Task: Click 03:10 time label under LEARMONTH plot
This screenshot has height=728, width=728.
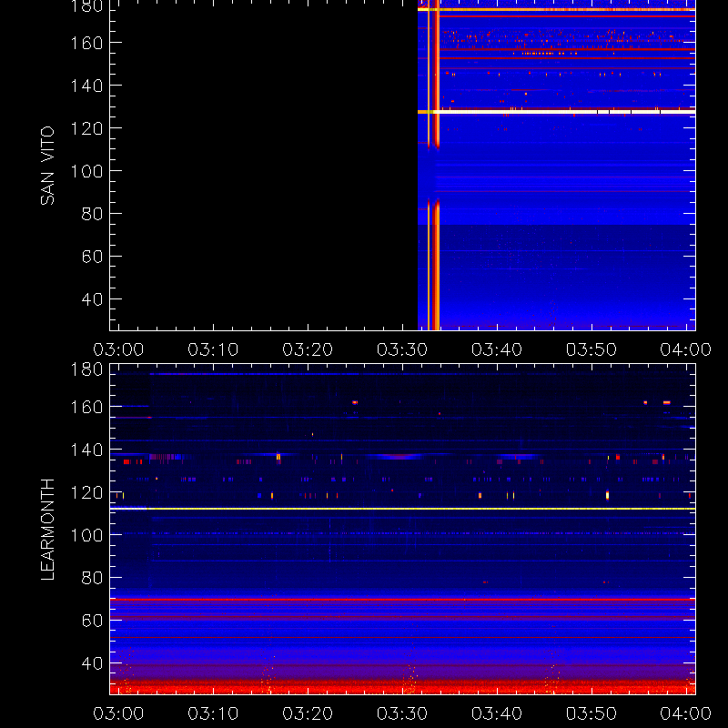Action: tap(213, 713)
